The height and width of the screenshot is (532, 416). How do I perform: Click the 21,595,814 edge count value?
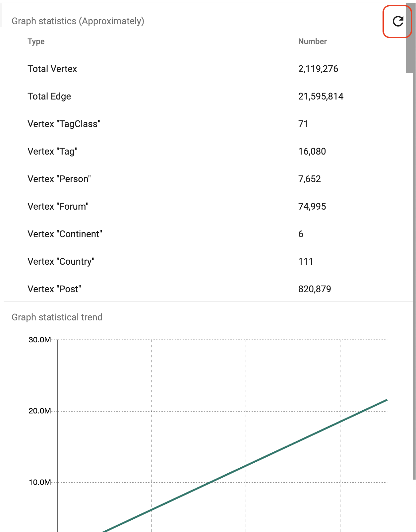coord(321,97)
